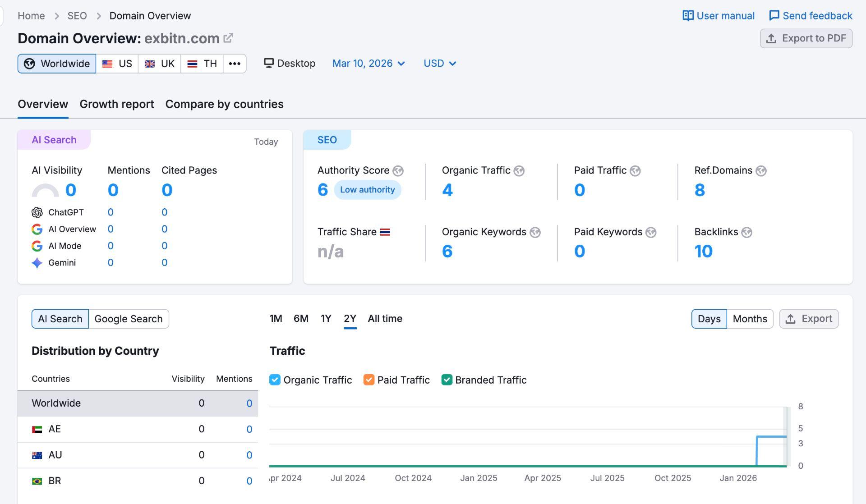Click the AU flag in country list
The height and width of the screenshot is (504, 866).
point(37,455)
